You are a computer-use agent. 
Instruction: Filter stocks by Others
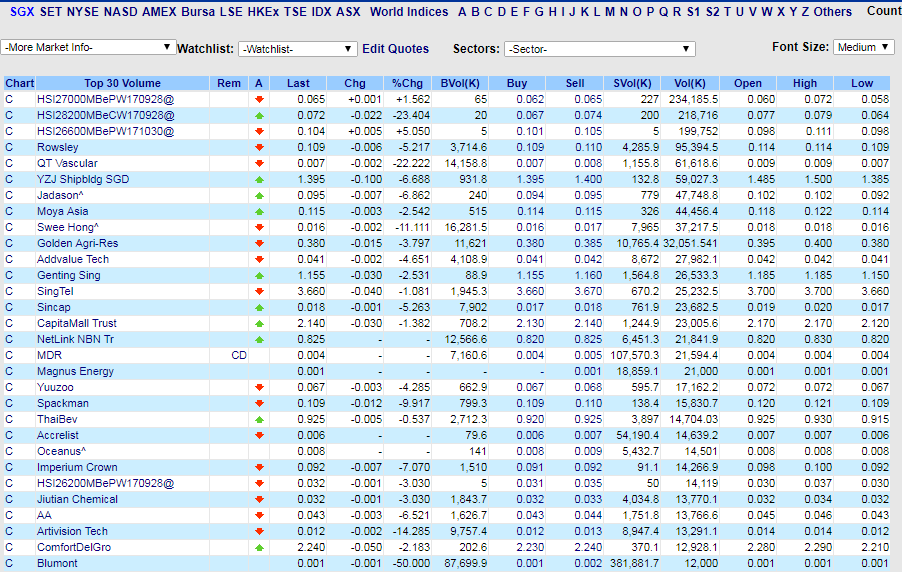click(832, 12)
